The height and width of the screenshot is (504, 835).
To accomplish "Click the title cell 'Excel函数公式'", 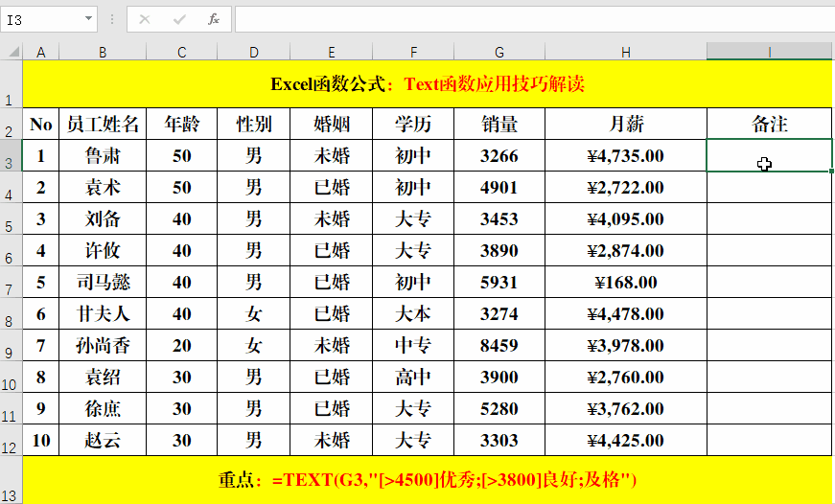I will 427,83.
